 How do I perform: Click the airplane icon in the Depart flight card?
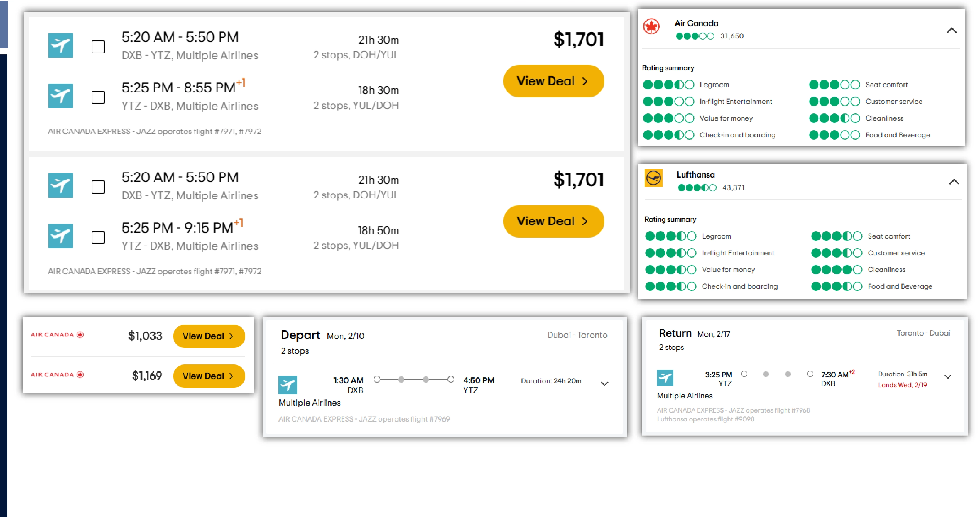tap(288, 385)
